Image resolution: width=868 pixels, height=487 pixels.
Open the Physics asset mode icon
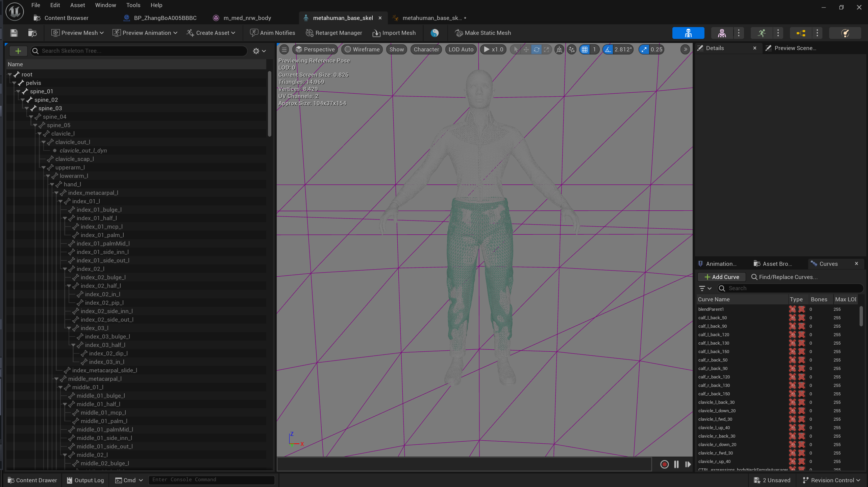click(x=845, y=33)
